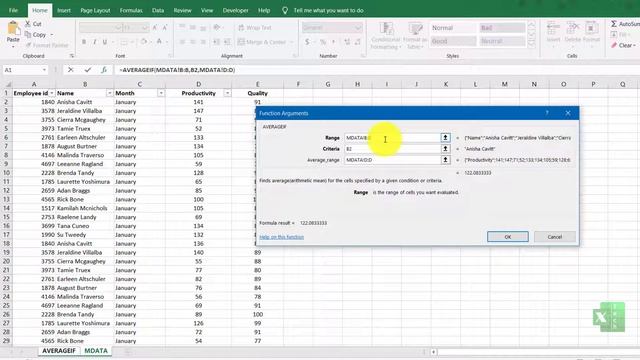640x360 pixels.
Task: Select the View tab
Action: [x=207, y=10]
